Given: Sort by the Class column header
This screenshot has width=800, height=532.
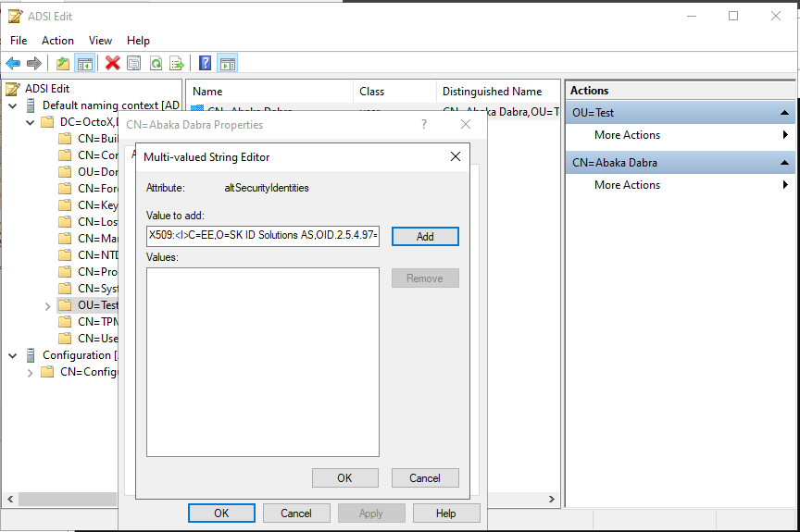Looking at the screenshot, I should [394, 92].
